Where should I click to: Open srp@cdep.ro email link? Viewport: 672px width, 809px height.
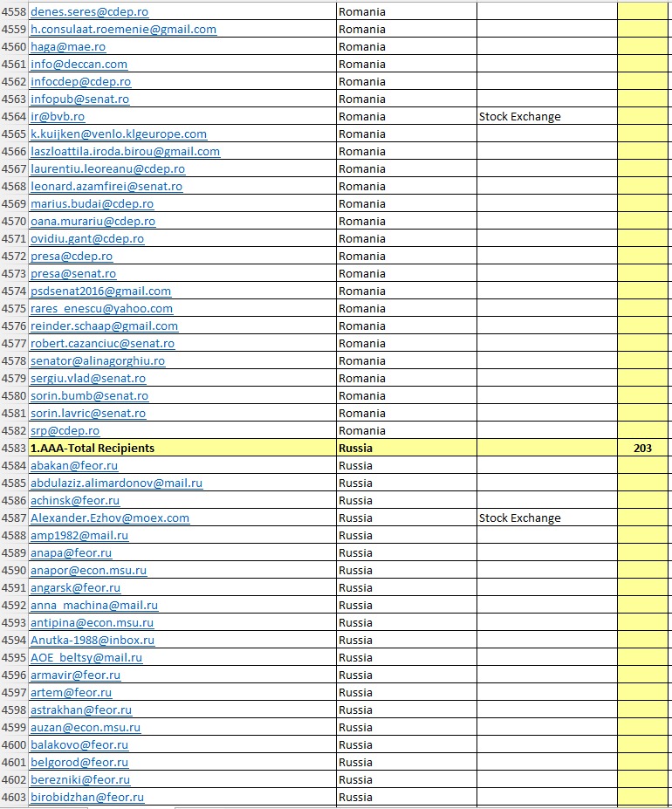[65, 431]
